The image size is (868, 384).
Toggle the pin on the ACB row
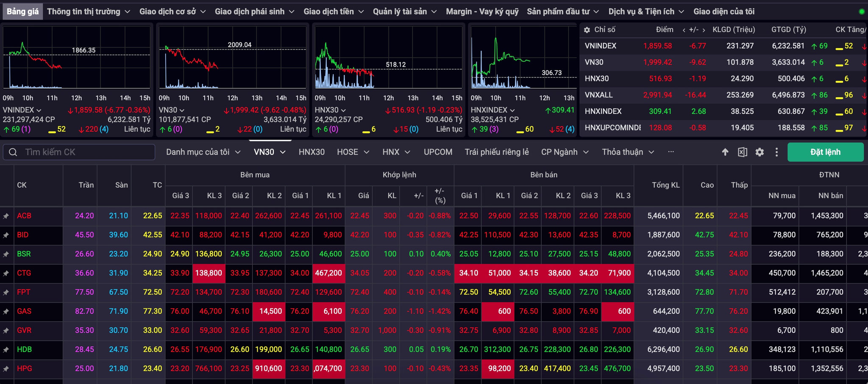[6, 216]
